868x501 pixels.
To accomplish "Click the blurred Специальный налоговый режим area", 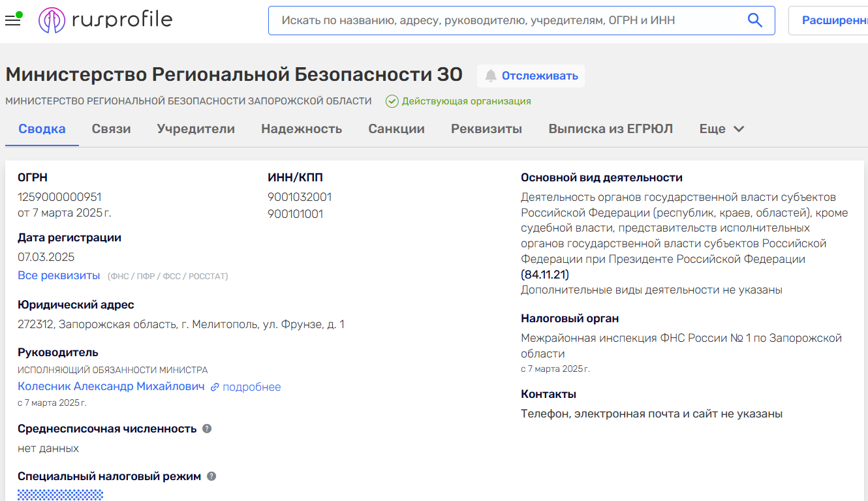I will [59, 494].
